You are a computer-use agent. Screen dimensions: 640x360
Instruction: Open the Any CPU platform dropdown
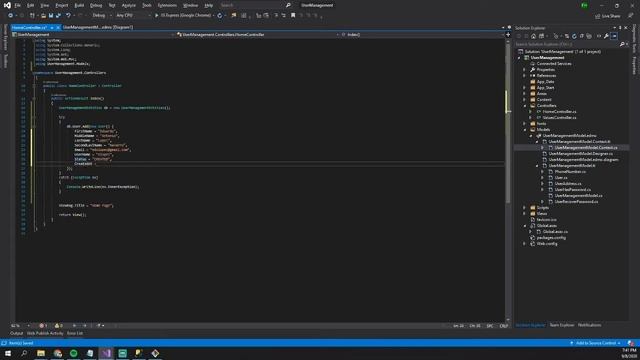coord(133,16)
